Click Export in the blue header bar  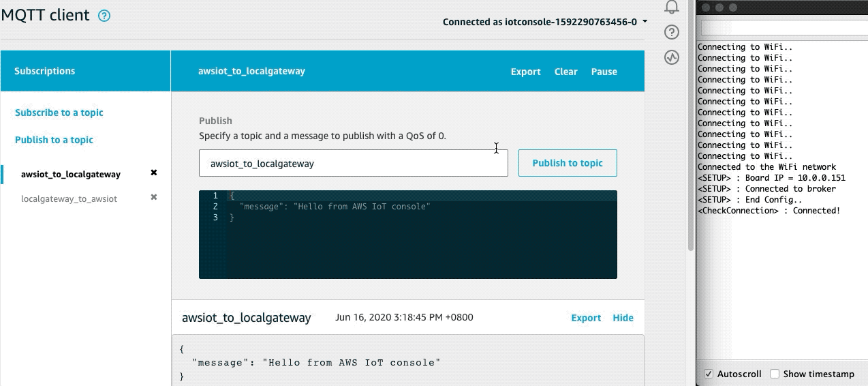[x=525, y=72]
